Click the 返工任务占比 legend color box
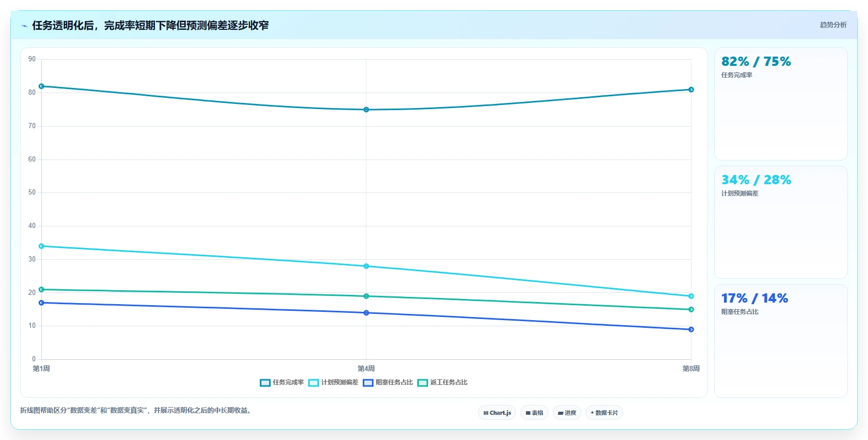 point(422,382)
